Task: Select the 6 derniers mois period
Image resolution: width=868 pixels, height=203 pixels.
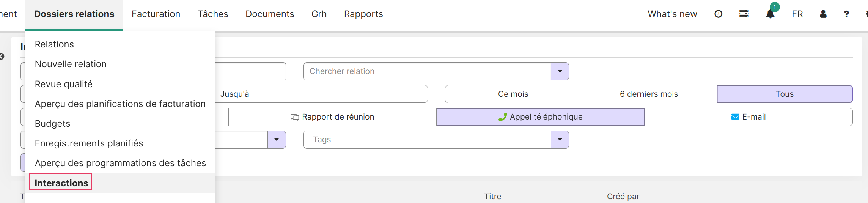Action: [x=649, y=94]
